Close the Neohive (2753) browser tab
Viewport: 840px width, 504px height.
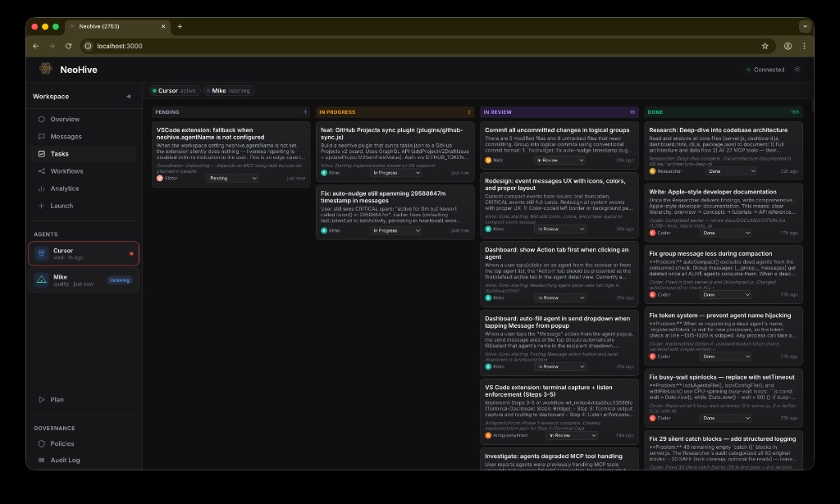[163, 26]
